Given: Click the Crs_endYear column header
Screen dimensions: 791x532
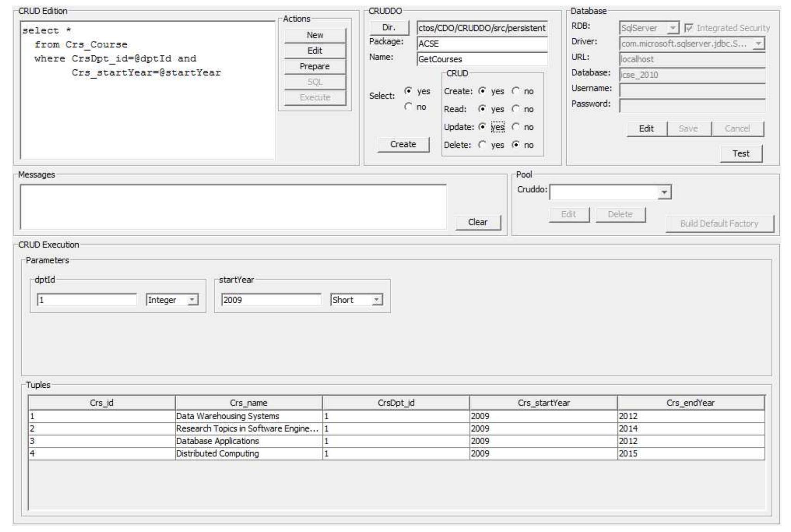Looking at the screenshot, I should tap(691, 403).
